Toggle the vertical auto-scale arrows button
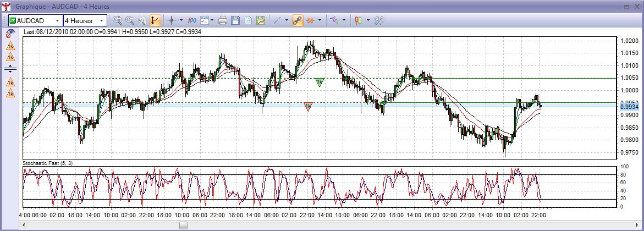 [x=155, y=20]
